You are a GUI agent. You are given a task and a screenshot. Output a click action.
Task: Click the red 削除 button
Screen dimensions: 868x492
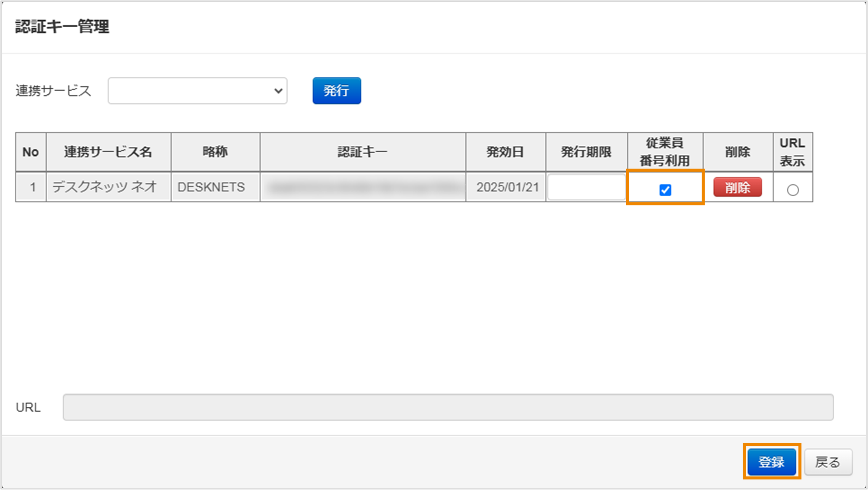tap(737, 188)
